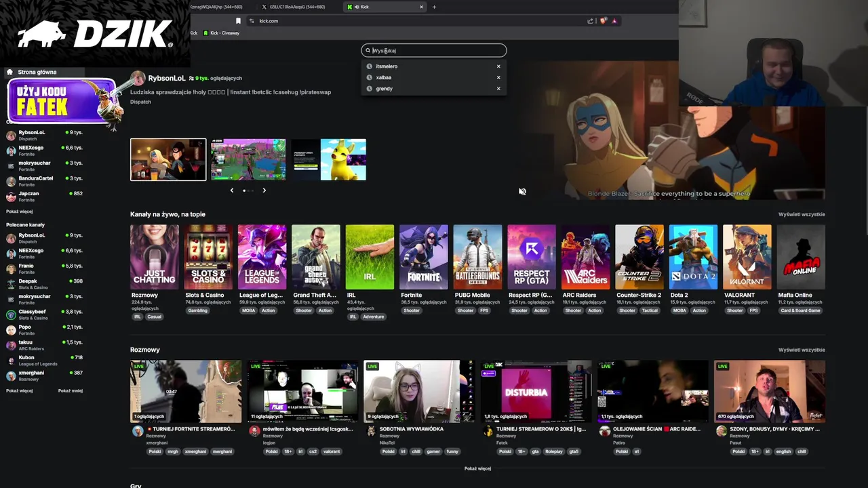Open BanduraCartel channel in sidebar

[45, 181]
